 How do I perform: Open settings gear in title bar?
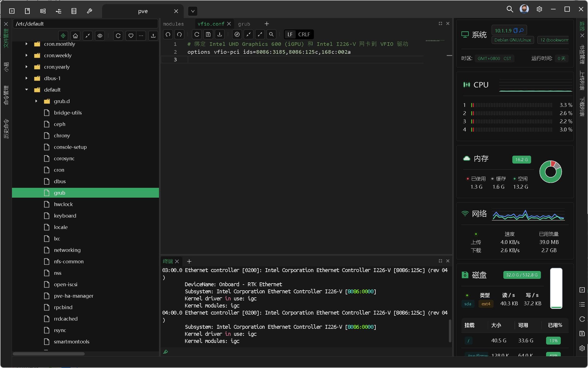pyautogui.click(x=539, y=9)
